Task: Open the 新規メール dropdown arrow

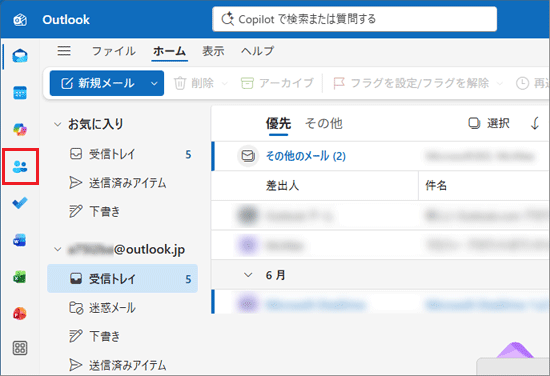Action: point(154,83)
